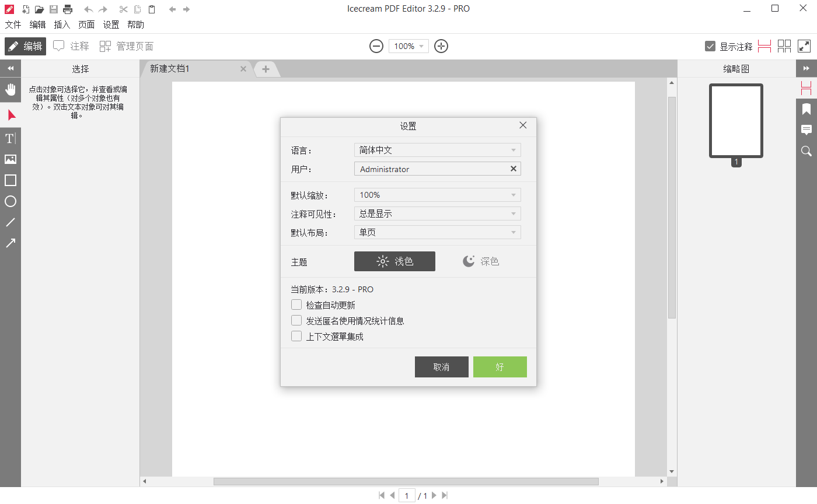Select the Image insertion tool
This screenshot has width=817, height=504.
point(11,159)
